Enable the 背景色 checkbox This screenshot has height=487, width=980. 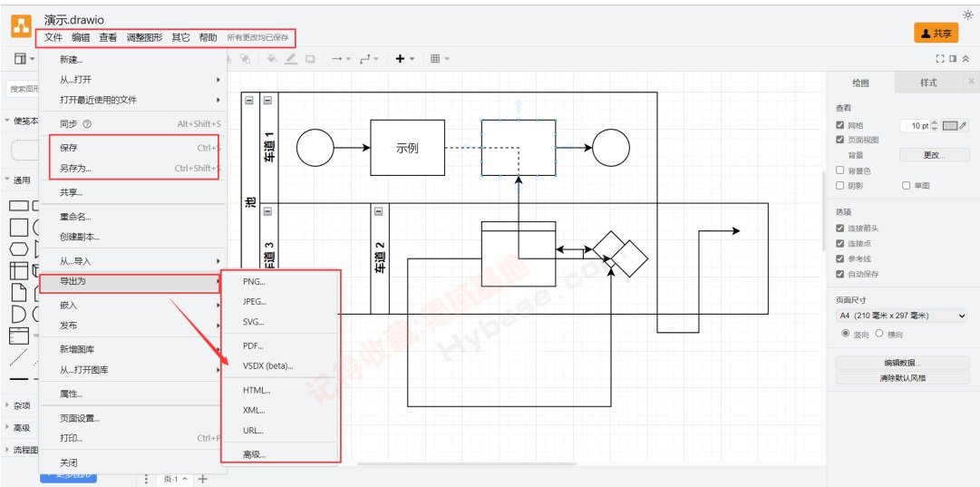840,170
